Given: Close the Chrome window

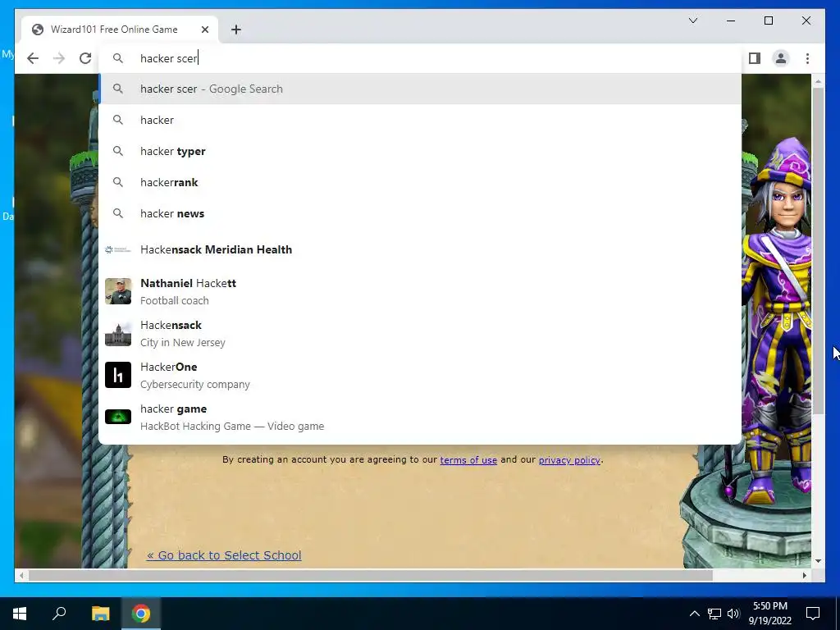Looking at the screenshot, I should (806, 21).
